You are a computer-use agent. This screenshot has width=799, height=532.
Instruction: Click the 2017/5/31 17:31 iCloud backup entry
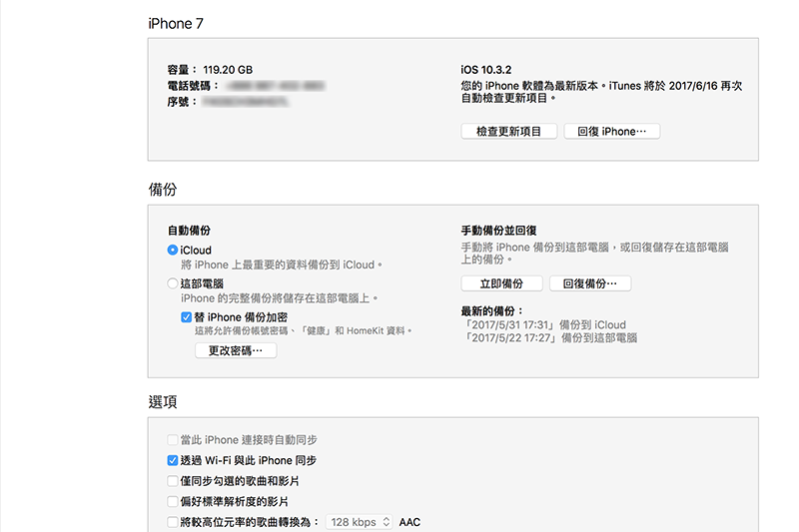[x=543, y=324]
